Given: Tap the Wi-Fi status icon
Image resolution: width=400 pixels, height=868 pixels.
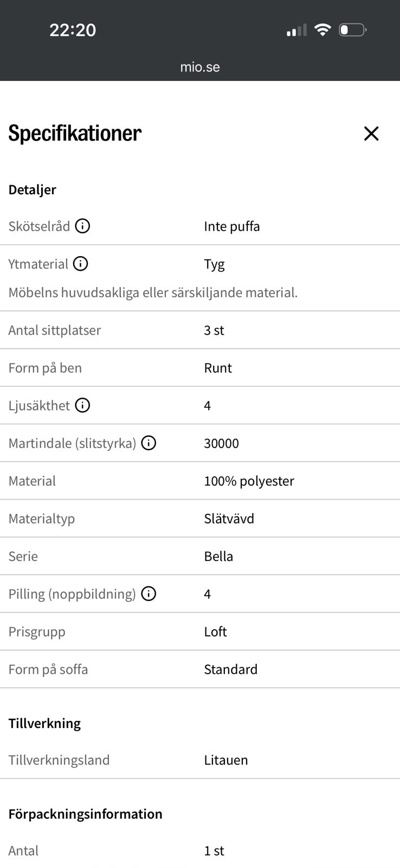Looking at the screenshot, I should [322, 30].
